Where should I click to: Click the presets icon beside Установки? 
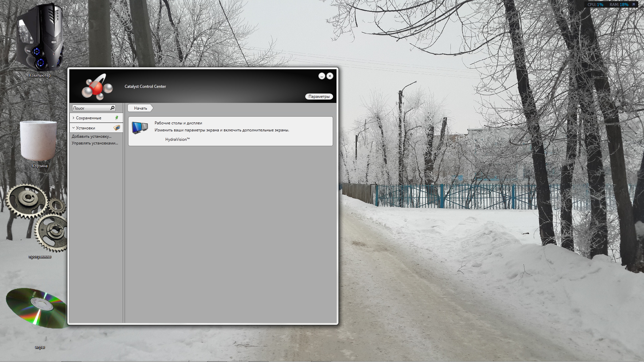pos(117,128)
